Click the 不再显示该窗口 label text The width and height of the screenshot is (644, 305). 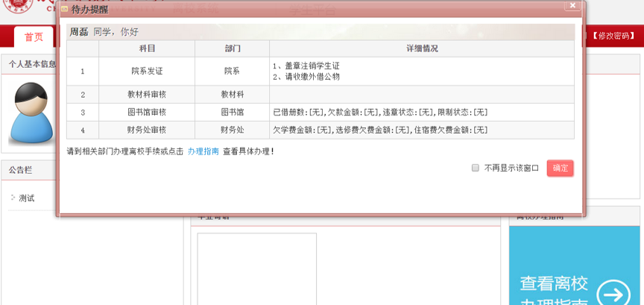pos(511,168)
